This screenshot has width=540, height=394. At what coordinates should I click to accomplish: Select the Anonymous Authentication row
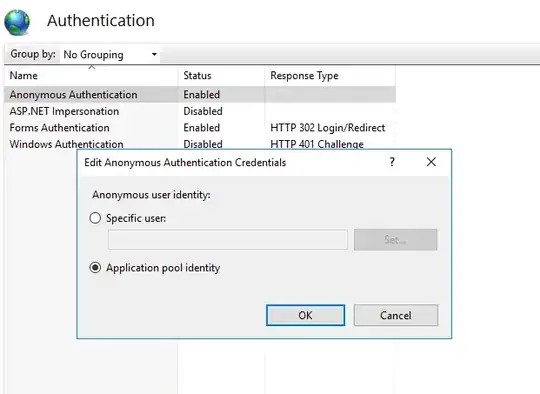(x=200, y=94)
